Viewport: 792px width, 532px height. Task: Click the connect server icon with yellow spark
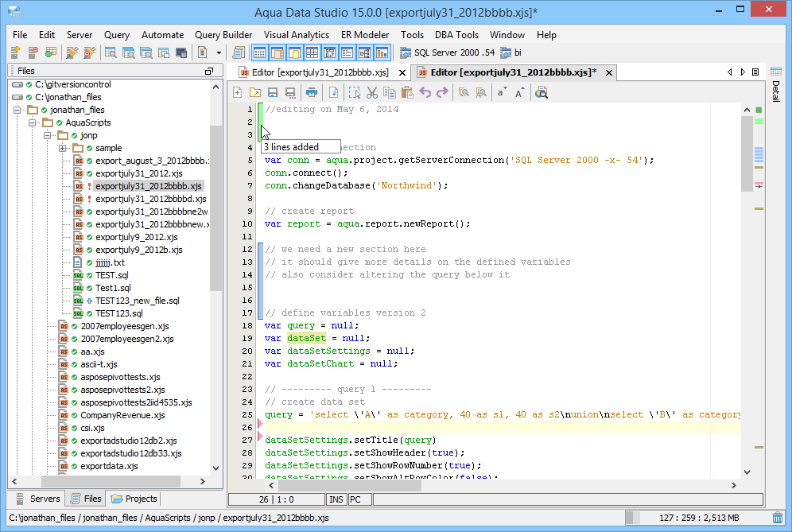(72, 52)
